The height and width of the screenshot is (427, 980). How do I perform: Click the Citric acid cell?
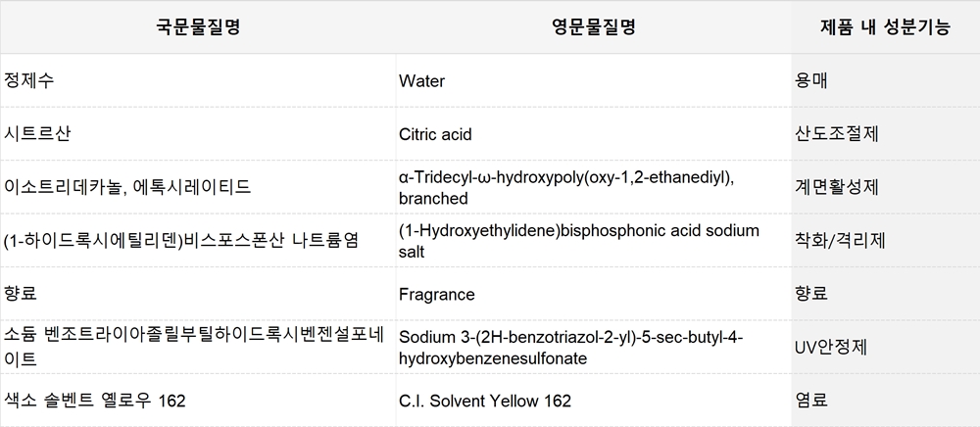(x=593, y=133)
